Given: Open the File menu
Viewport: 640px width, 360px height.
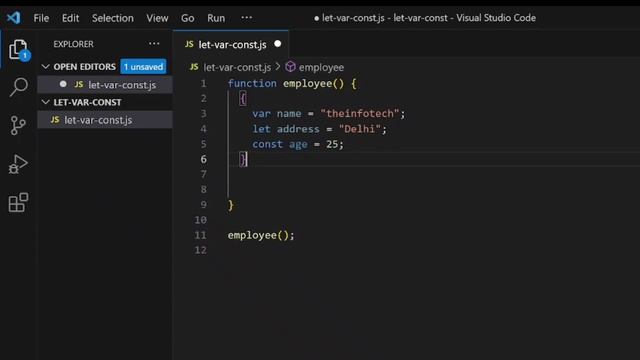Looking at the screenshot, I should pyautogui.click(x=41, y=18).
